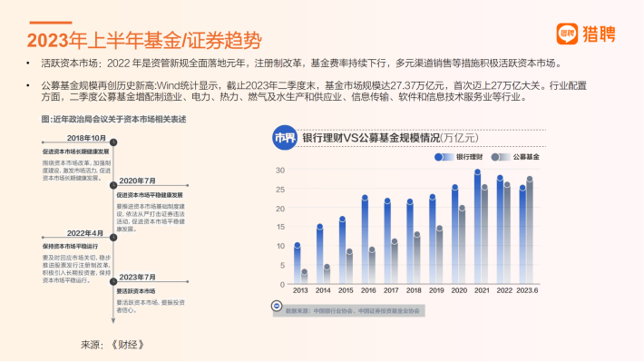The image size is (644, 362).
Task: Click the 2016 blue bar top dot
Action: [x=365, y=198]
